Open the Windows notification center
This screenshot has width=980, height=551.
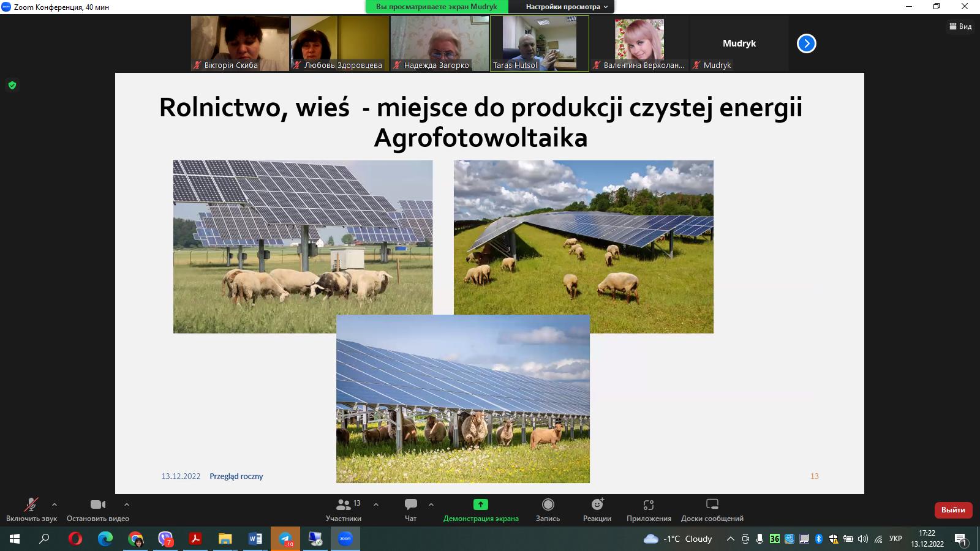960,539
